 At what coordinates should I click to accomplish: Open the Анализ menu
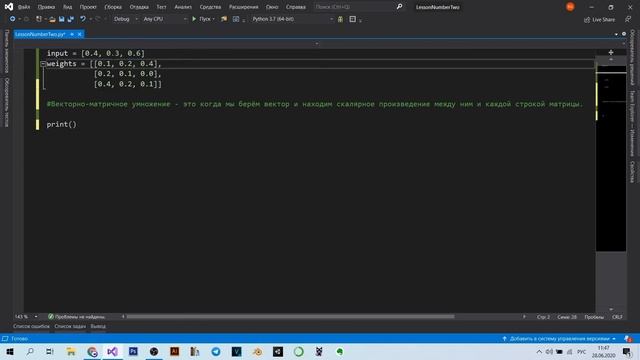click(x=183, y=7)
